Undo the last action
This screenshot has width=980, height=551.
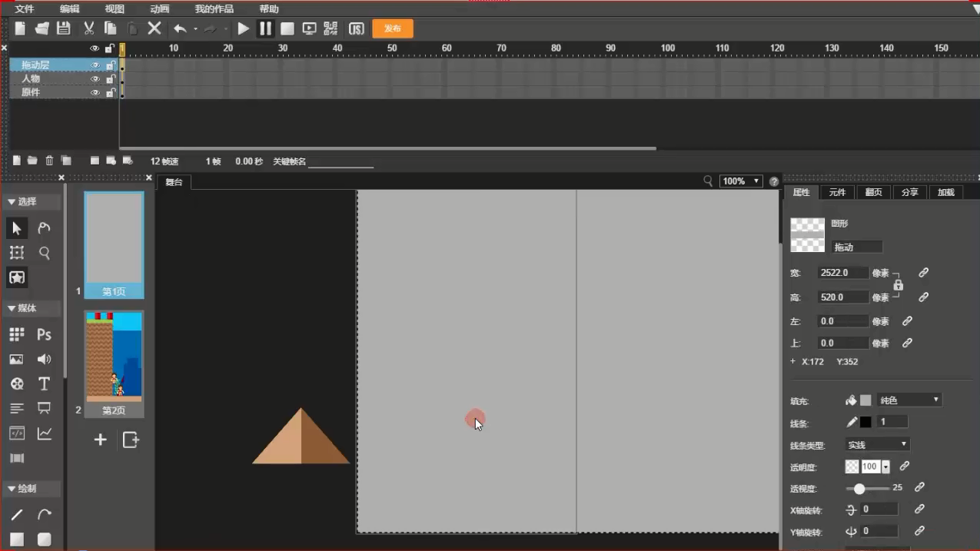pyautogui.click(x=180, y=28)
